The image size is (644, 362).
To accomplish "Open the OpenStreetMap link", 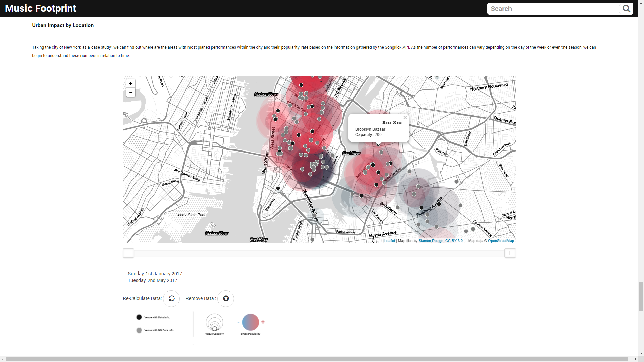I will [501, 241].
